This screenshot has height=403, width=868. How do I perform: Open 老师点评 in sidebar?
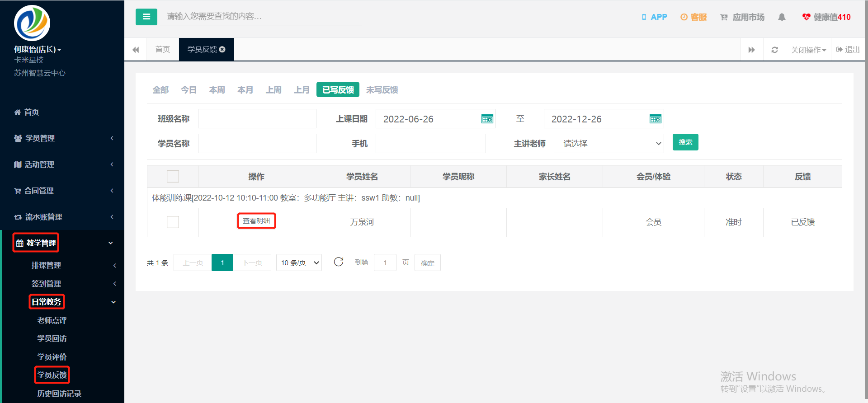(52, 320)
